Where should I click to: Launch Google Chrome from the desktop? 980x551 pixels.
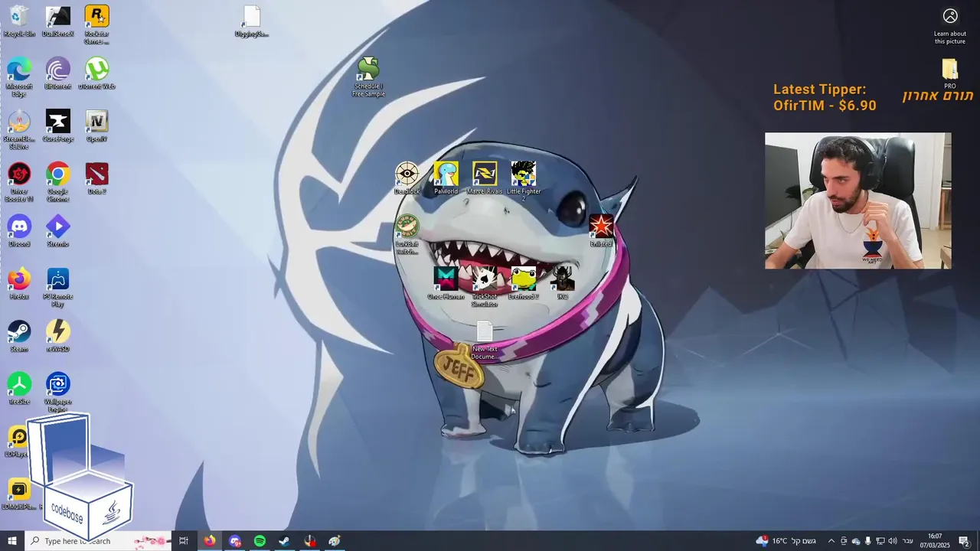coord(58,182)
